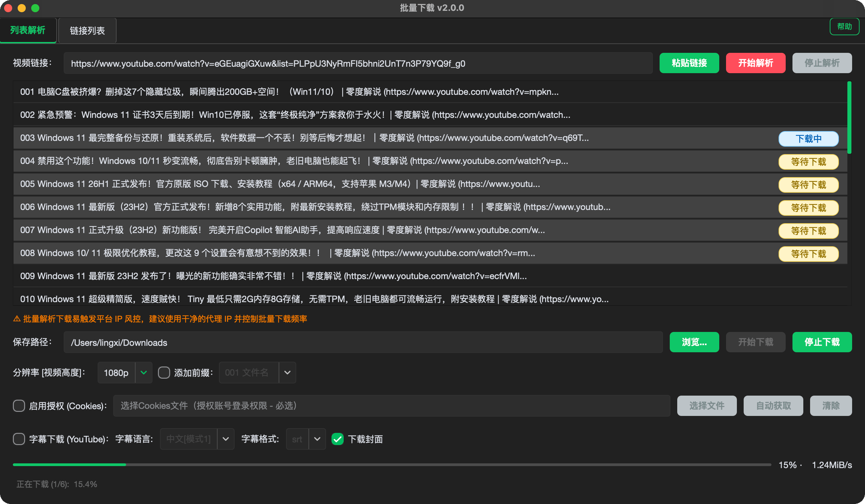The image size is (865, 504).
Task: Select row 003 最完整备份与还原 title
Action: pyautogui.click(x=304, y=138)
